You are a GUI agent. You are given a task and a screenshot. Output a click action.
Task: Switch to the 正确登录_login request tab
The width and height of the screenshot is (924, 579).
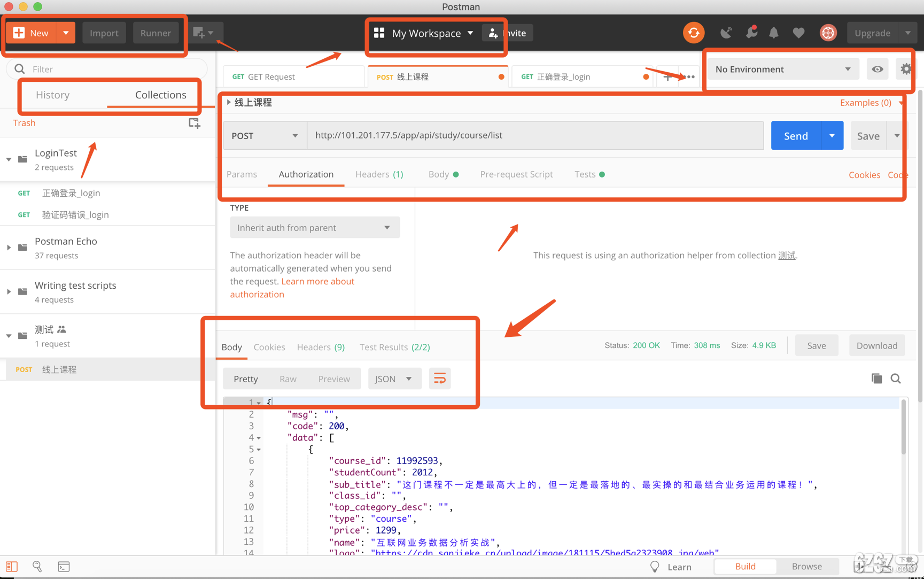click(583, 77)
